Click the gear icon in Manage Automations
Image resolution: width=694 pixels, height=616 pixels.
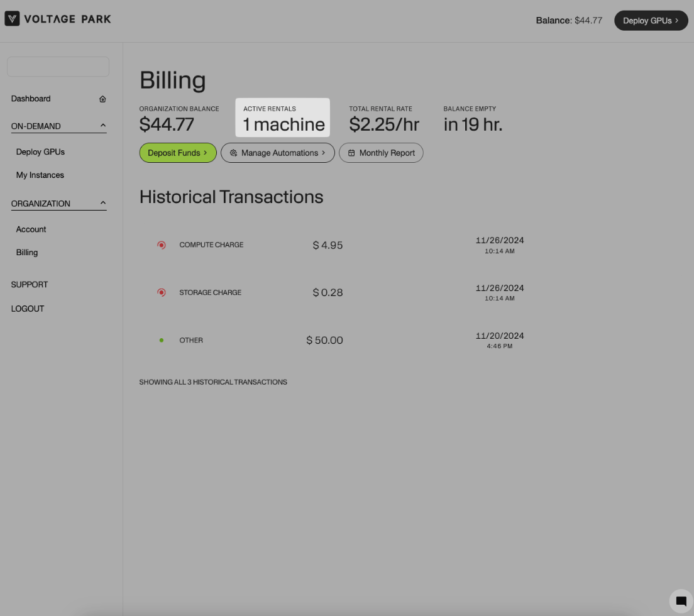point(233,153)
